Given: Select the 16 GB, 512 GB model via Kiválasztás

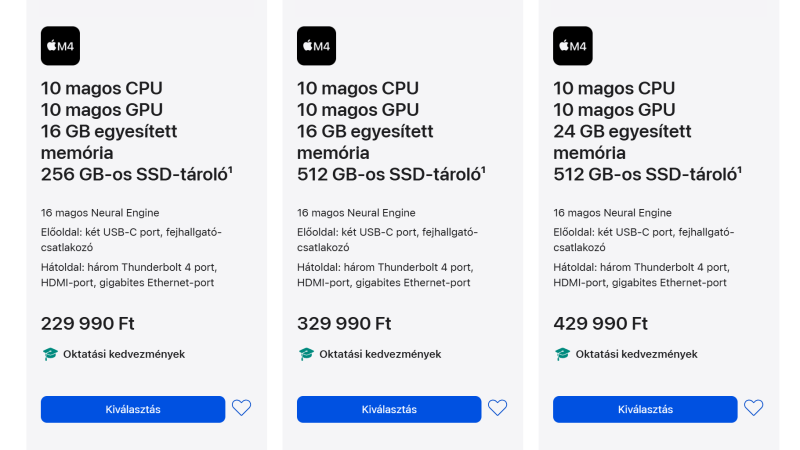Looking at the screenshot, I should coord(389,409).
